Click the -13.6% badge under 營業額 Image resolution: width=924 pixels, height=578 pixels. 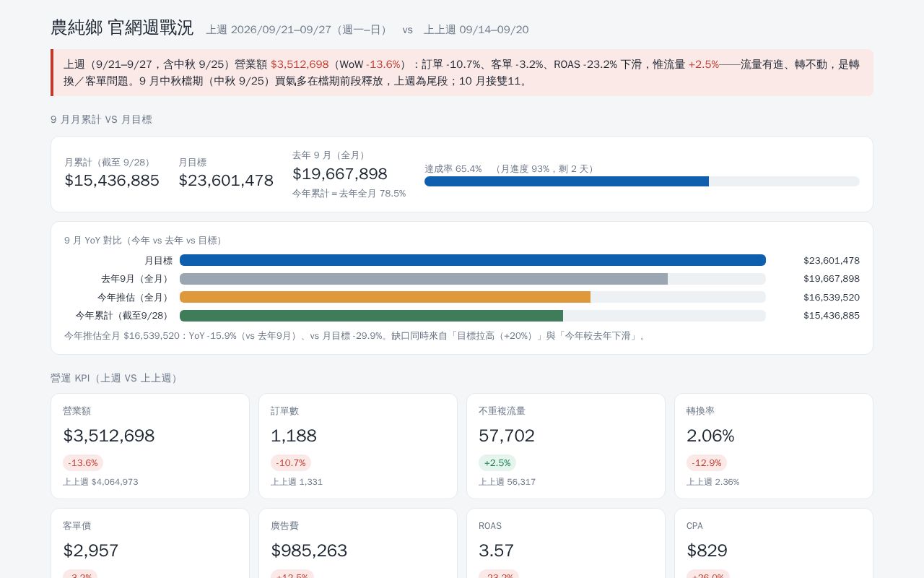point(83,462)
